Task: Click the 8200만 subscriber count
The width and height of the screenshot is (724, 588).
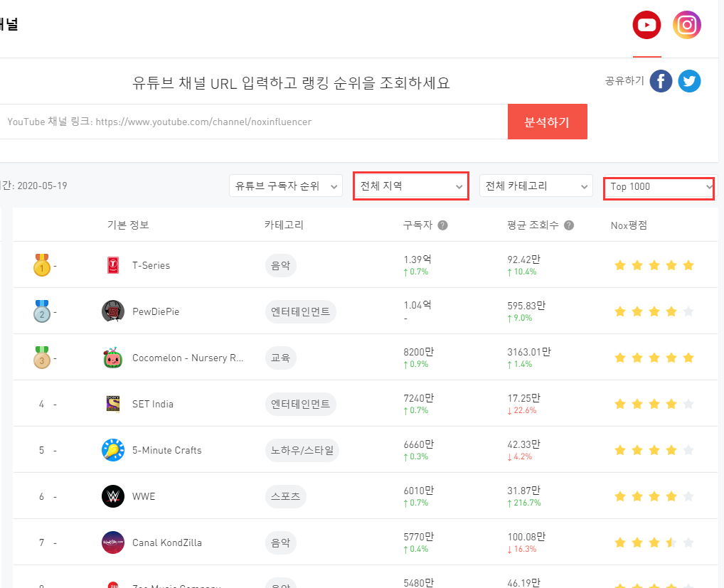Action: (x=419, y=352)
